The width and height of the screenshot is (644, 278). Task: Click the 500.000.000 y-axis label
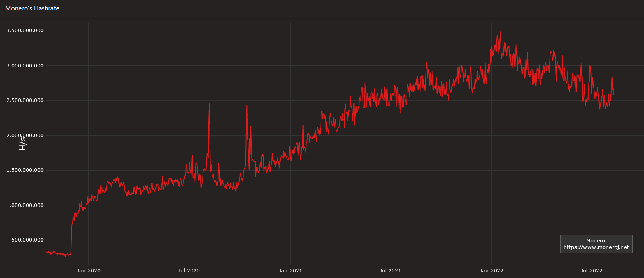[x=27, y=240]
